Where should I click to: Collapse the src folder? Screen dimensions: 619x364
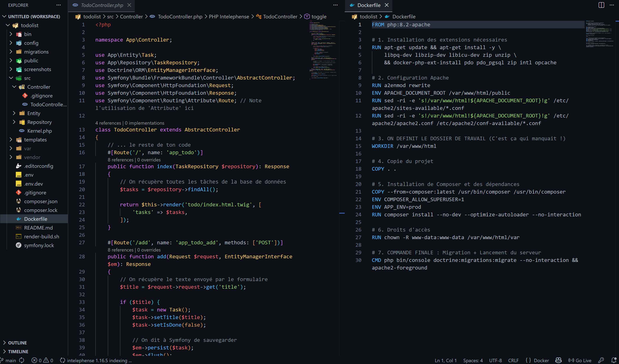tap(11, 78)
